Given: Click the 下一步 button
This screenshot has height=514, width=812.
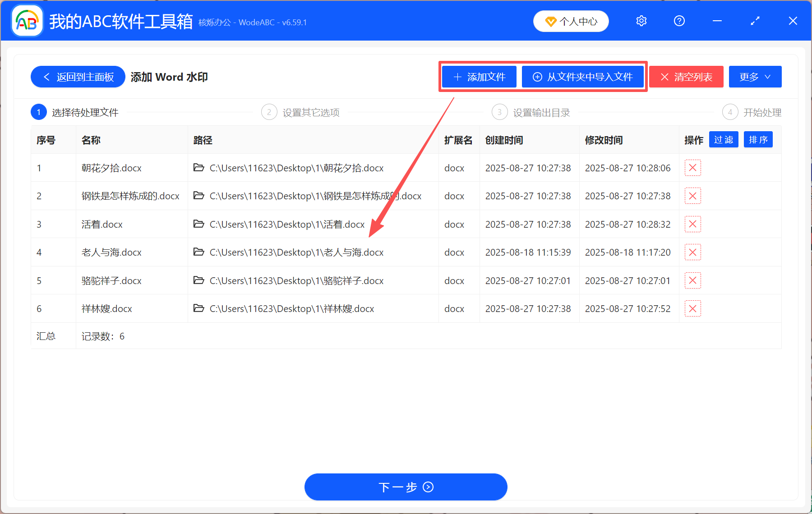Looking at the screenshot, I should coord(405,487).
